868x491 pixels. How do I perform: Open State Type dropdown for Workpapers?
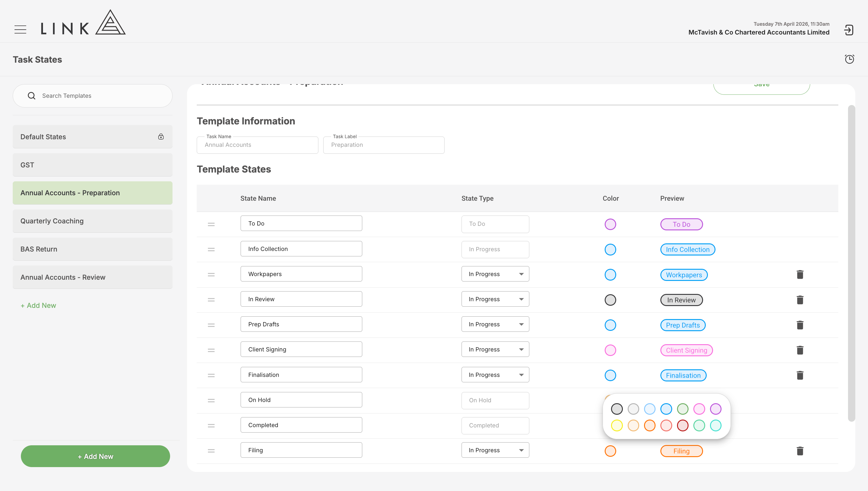495,274
